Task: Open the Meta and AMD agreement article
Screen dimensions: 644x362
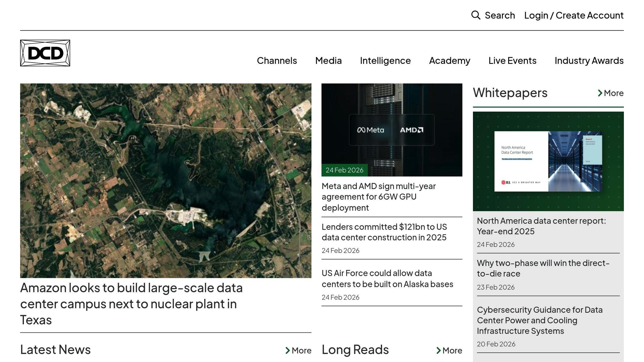Action: click(378, 197)
